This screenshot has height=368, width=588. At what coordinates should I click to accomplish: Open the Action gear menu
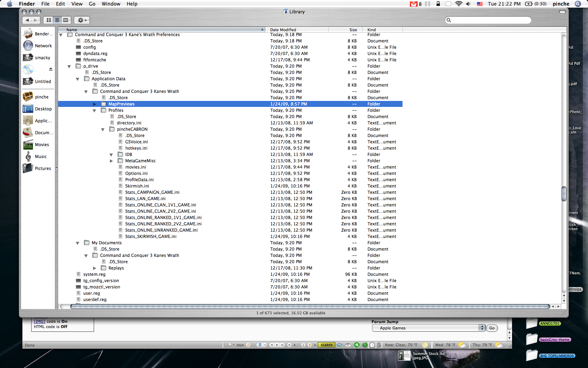pyautogui.click(x=82, y=20)
